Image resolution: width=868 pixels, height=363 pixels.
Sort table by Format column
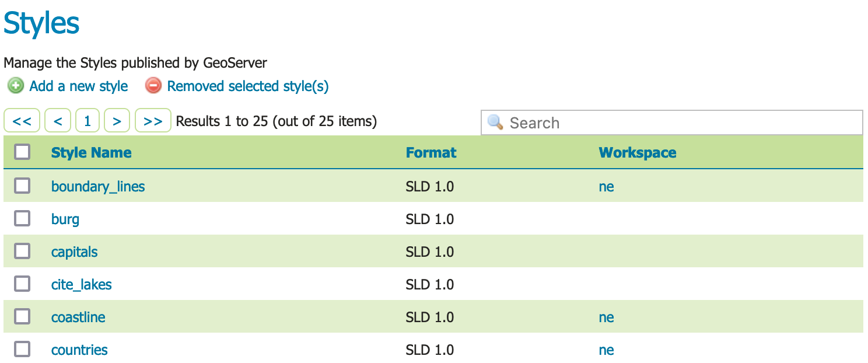tap(431, 153)
